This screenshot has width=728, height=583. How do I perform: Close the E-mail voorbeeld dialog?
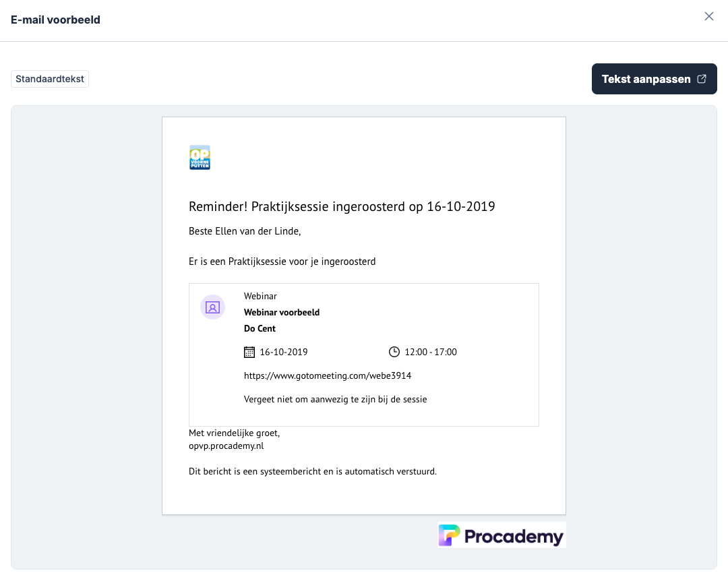point(708,17)
